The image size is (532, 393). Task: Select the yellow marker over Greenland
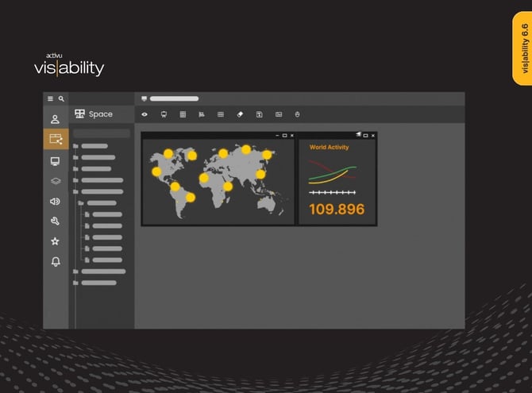point(192,156)
